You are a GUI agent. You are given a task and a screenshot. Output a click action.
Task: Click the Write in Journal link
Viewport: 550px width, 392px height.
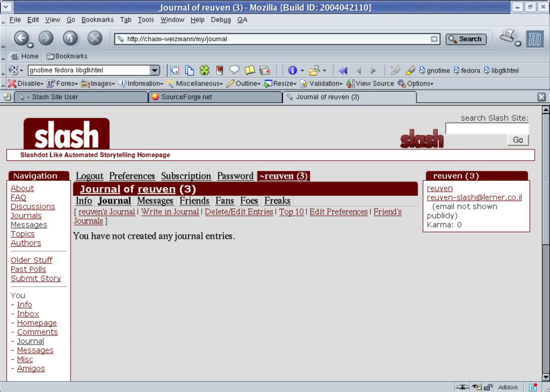[170, 212]
